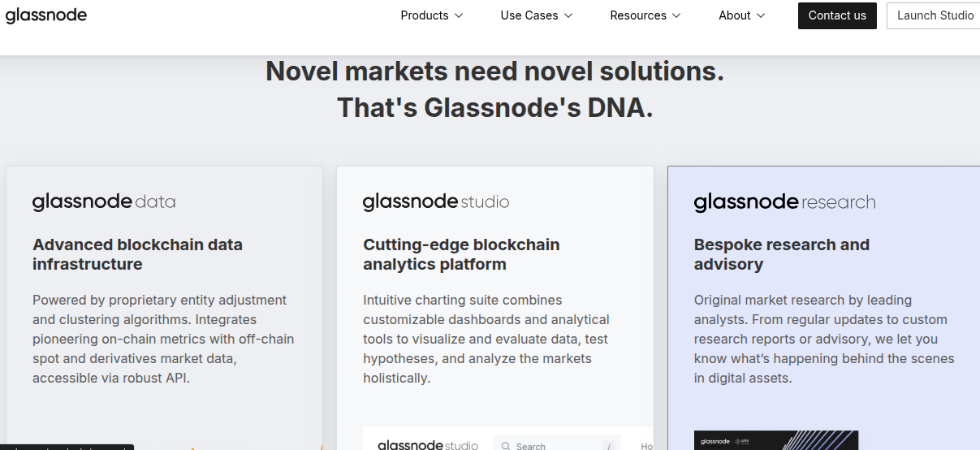Click the glassnode data logo
This screenshot has height=450, width=980.
104,201
